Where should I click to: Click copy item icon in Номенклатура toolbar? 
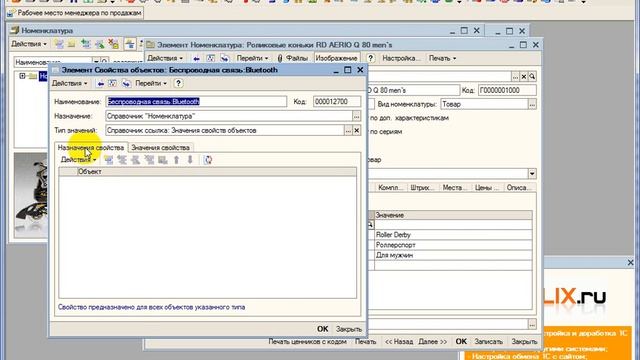point(85,44)
